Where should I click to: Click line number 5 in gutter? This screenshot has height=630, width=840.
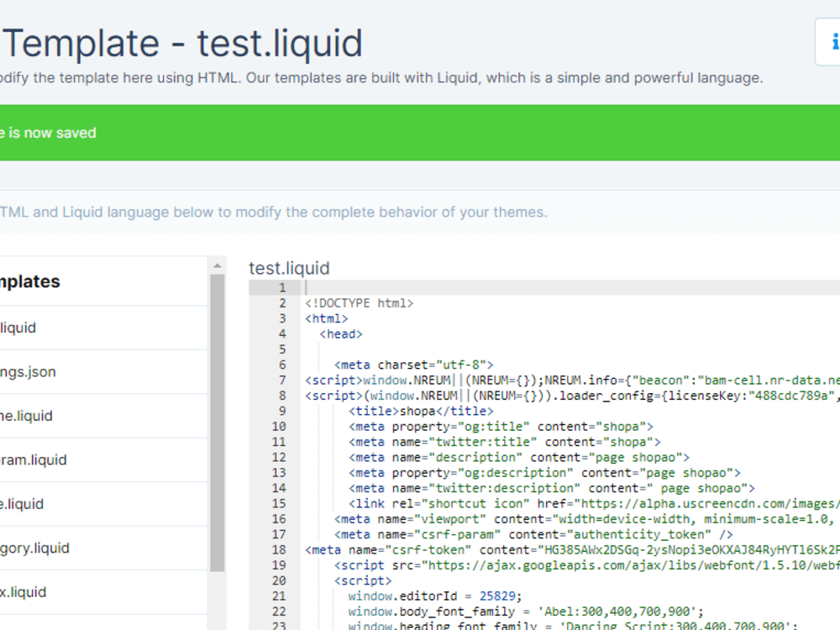(x=282, y=349)
